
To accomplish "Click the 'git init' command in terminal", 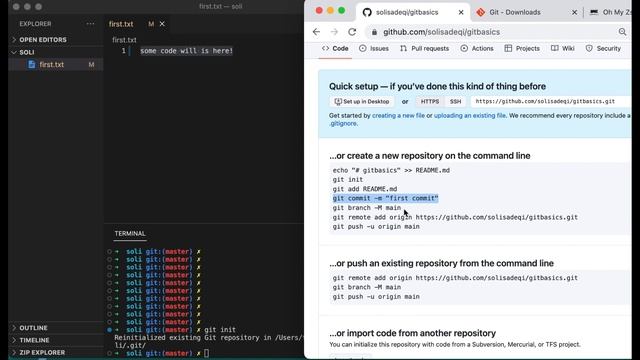I will (x=220, y=330).
